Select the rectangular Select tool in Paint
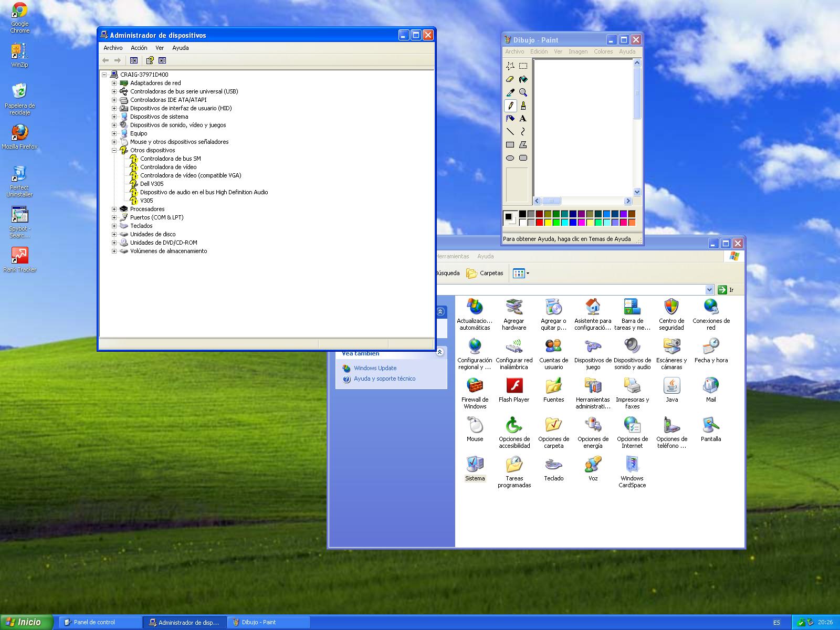840x630 pixels. click(x=523, y=66)
